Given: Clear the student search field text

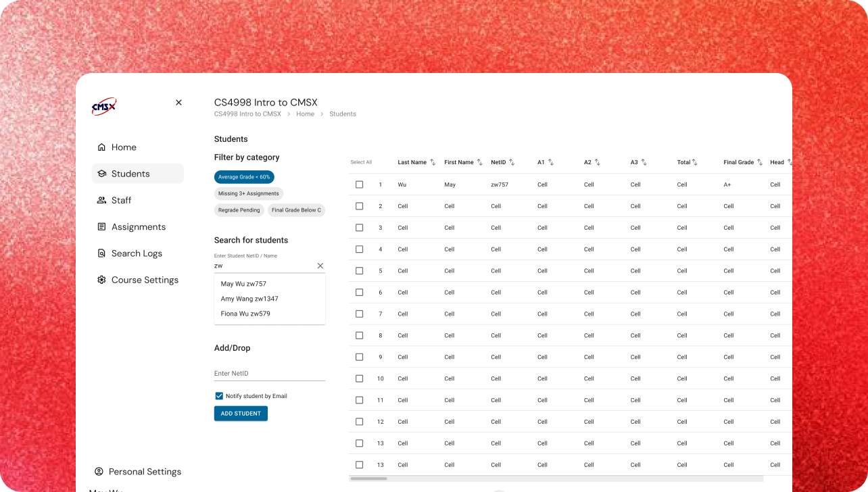Looking at the screenshot, I should click(x=320, y=266).
